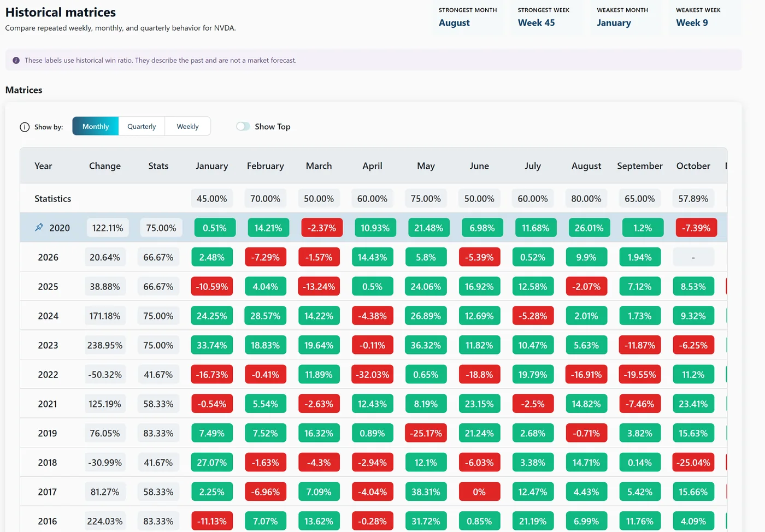Toggle the Show Top switch
Viewport: 765px width, 532px height.
click(x=243, y=126)
